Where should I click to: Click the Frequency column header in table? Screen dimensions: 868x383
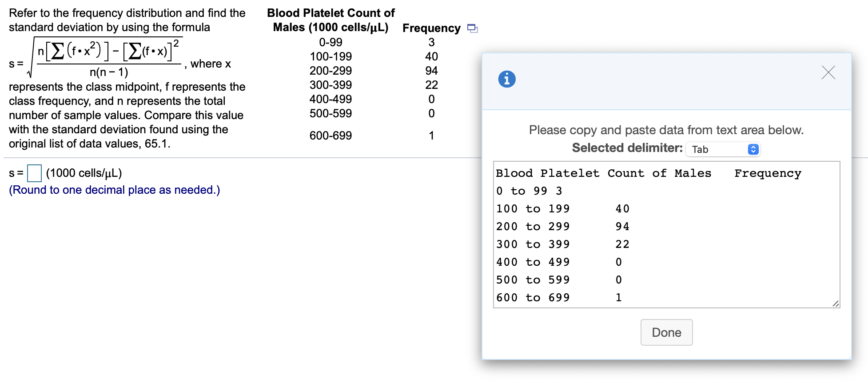pos(431,28)
